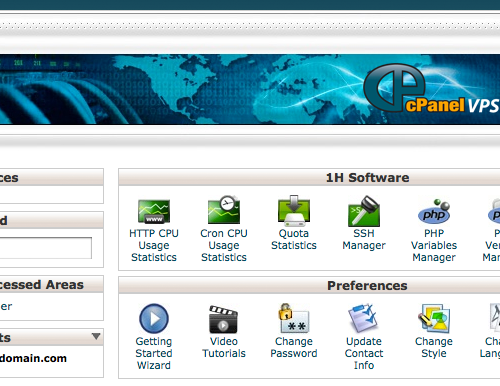Start the Getting Started Wizard icon
This screenshot has width=500, height=386.
tap(154, 318)
